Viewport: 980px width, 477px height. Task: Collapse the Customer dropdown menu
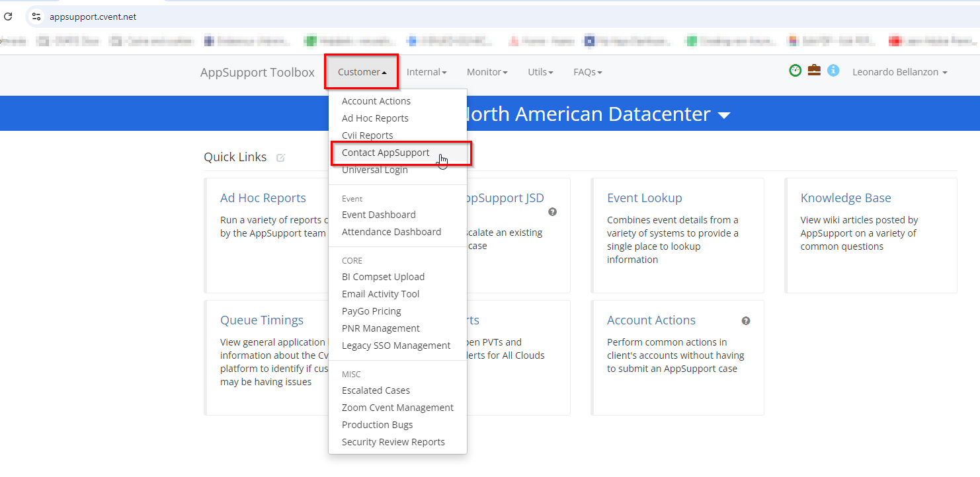coord(362,72)
